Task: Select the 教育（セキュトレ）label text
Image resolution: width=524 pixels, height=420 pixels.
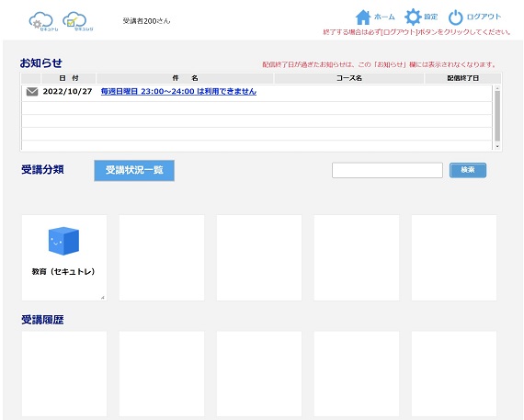Action: click(63, 271)
